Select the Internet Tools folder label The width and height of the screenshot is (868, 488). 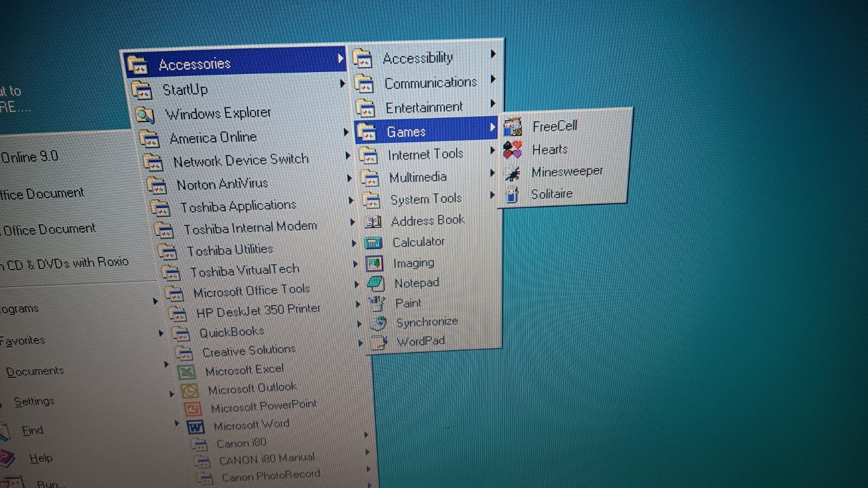tap(425, 155)
